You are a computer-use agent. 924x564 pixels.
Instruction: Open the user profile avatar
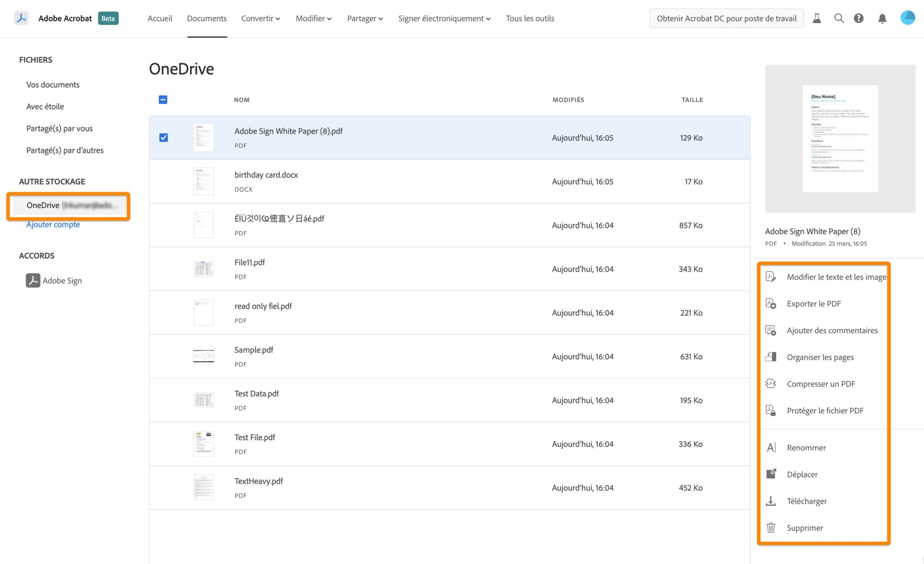[x=907, y=18]
